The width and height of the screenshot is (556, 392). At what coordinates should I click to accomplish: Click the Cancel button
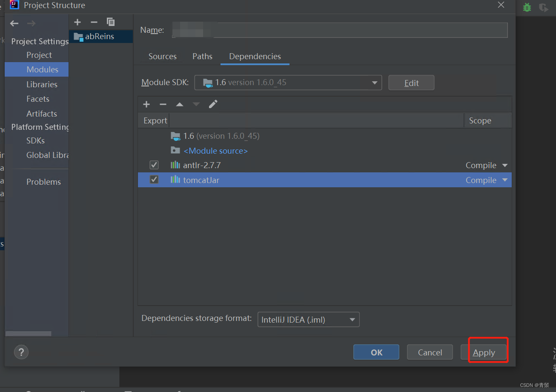(x=430, y=352)
